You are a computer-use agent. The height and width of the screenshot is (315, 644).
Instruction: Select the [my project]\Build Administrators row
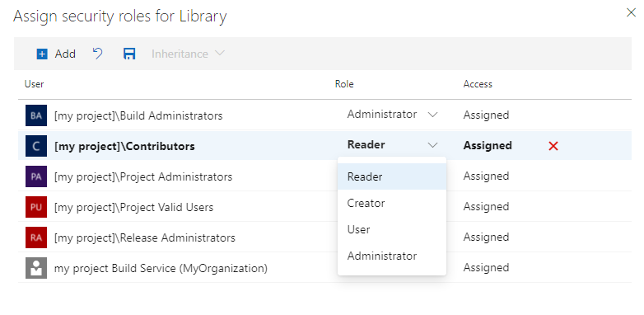pyautogui.click(x=324, y=115)
